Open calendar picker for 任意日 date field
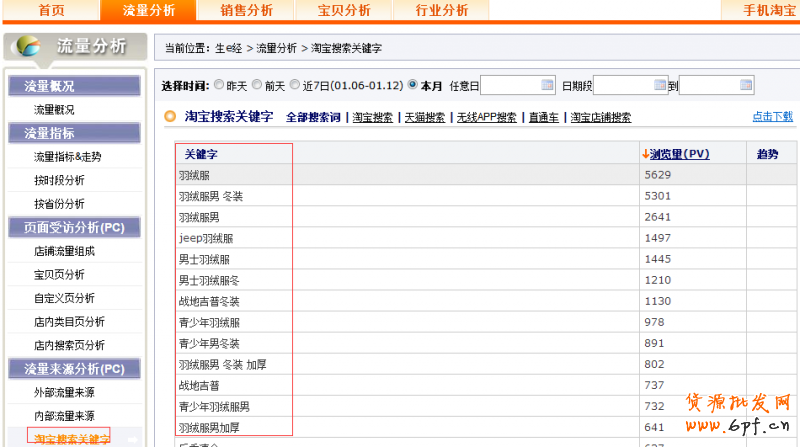The width and height of the screenshot is (800, 447). coord(547,85)
